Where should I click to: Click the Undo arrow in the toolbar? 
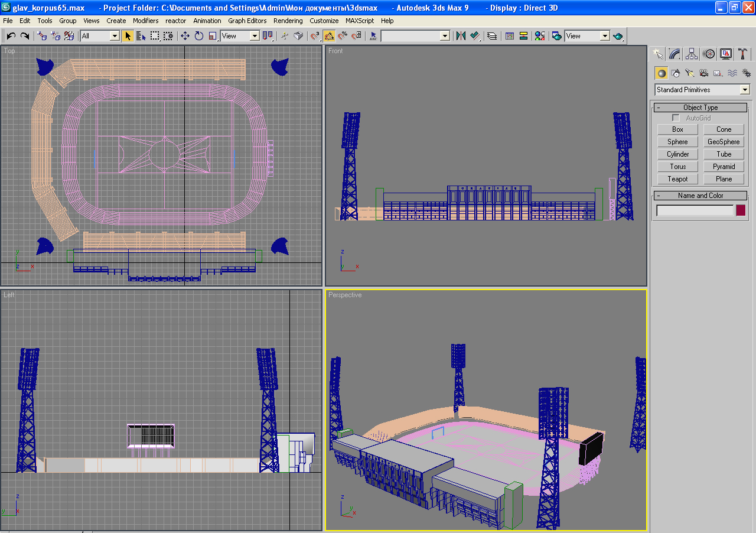[x=11, y=36]
